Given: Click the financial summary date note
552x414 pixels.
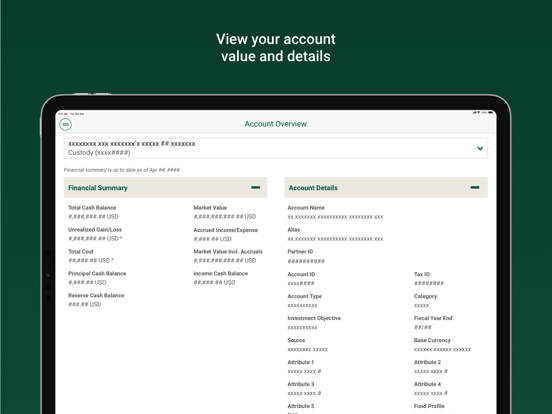Looking at the screenshot, I should [x=121, y=170].
